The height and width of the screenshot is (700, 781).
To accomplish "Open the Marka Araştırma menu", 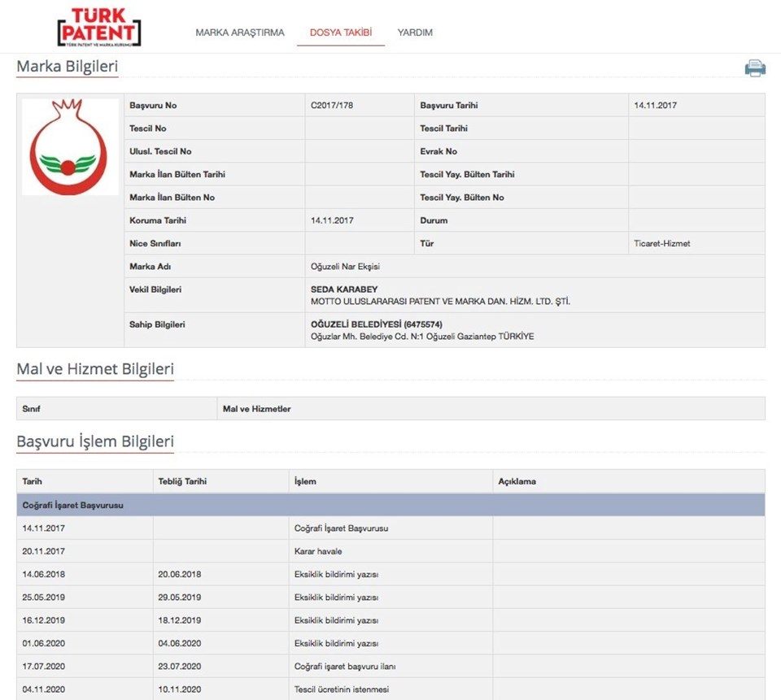I will [x=239, y=33].
